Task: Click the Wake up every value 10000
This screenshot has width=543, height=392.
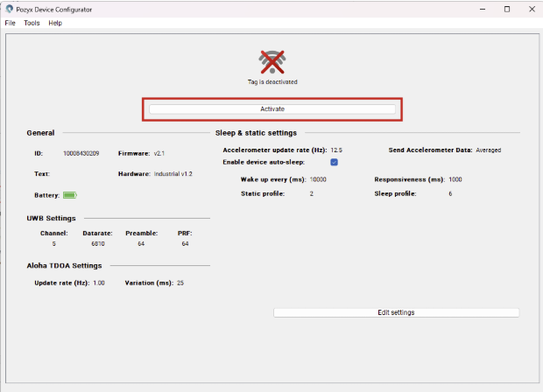Action: click(318, 179)
